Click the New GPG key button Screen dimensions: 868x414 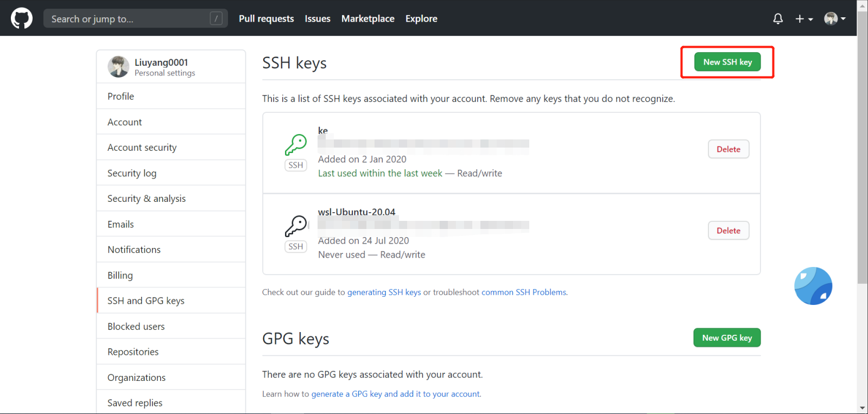coord(727,337)
